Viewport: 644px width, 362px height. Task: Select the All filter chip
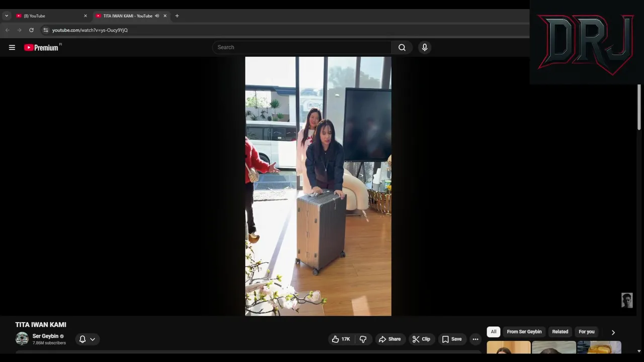[494, 332]
